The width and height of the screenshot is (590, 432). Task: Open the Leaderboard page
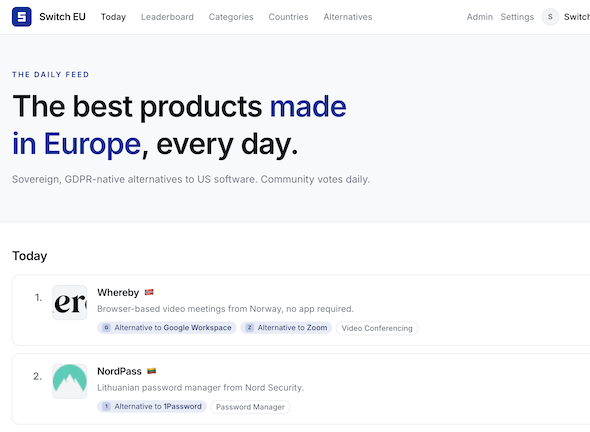(x=167, y=17)
